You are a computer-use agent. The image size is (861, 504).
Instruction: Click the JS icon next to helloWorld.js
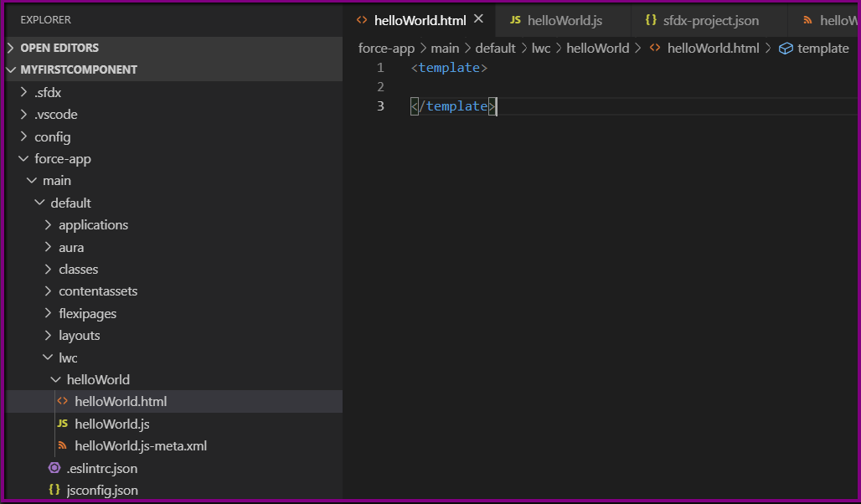[x=63, y=424]
